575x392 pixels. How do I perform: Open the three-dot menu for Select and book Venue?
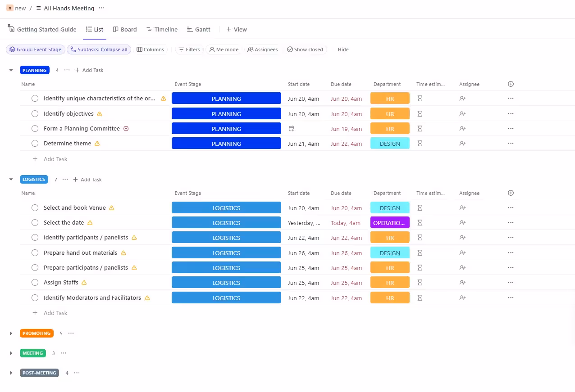[511, 208]
